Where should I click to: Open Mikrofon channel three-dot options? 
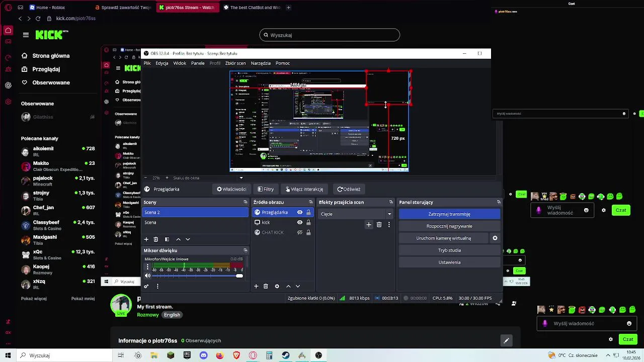147,267
